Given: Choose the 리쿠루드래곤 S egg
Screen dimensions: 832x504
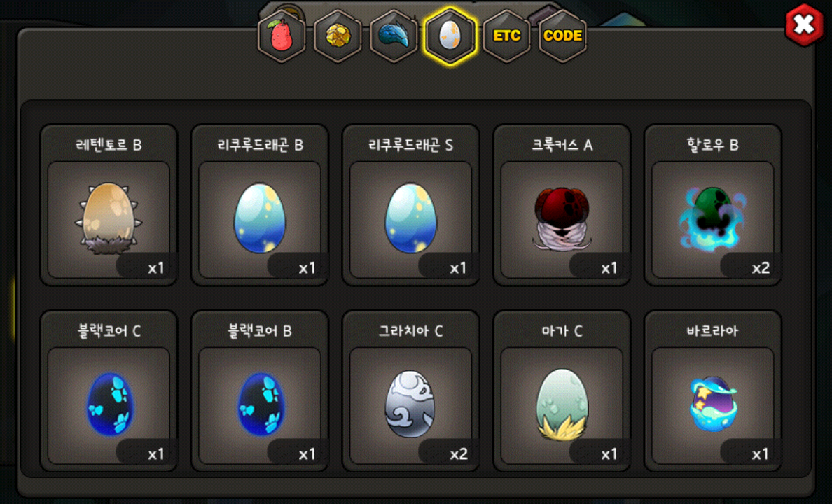Looking at the screenshot, I should tap(410, 205).
